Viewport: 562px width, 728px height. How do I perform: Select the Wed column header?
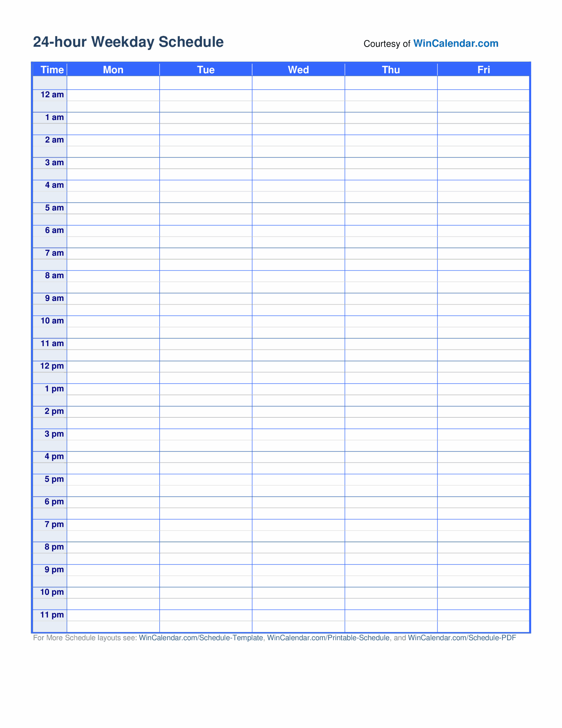298,70
